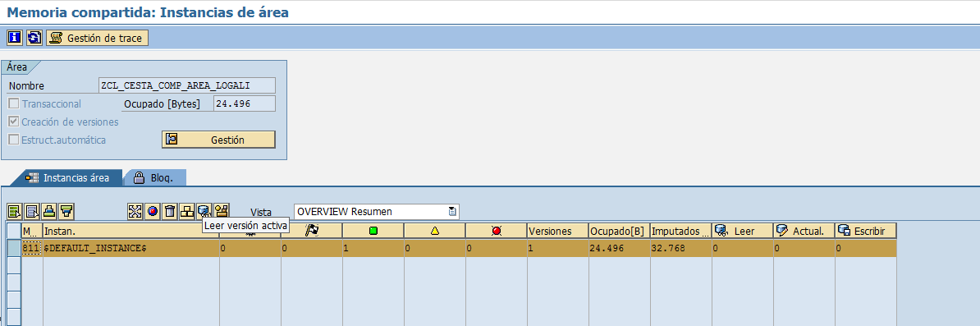Click the 24.496 cell in table row
The height and width of the screenshot is (326, 980).
pos(620,248)
